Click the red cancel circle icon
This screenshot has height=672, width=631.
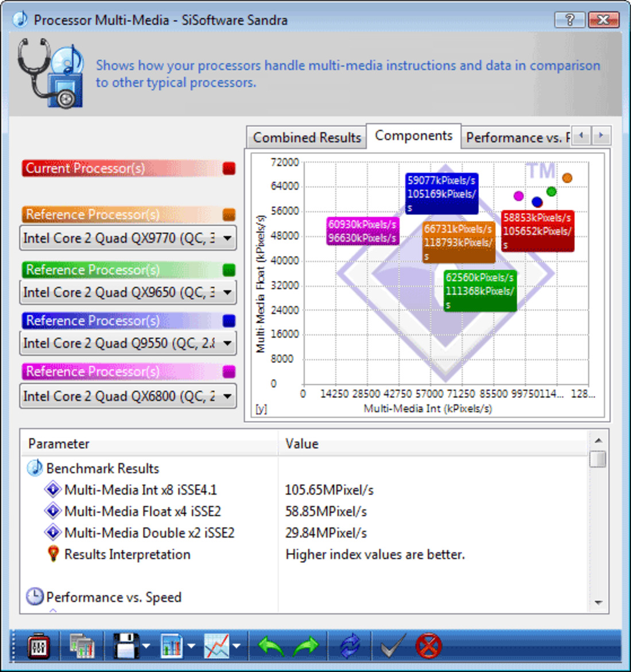tap(428, 646)
